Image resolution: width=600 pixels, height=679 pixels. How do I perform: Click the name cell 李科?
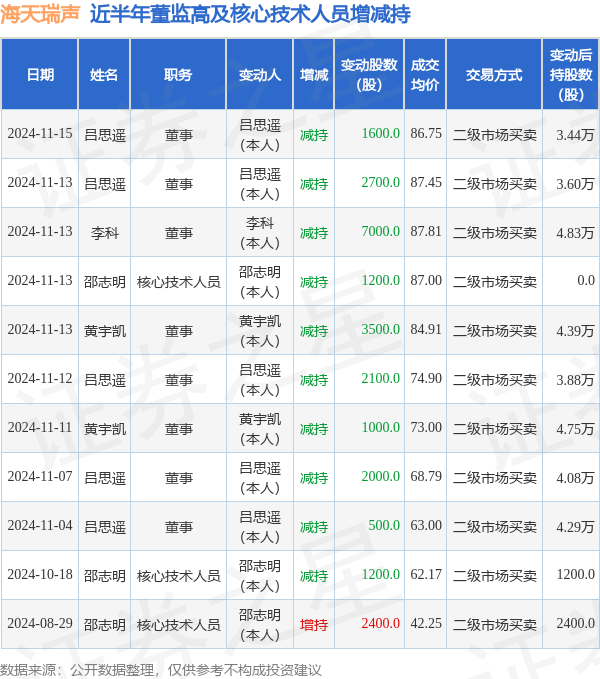point(104,233)
